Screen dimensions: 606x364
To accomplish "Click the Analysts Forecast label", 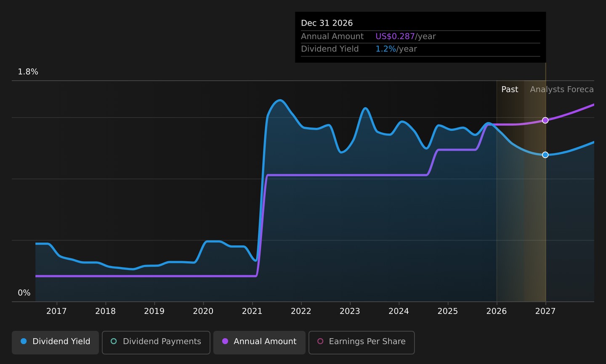I will 562,90.
